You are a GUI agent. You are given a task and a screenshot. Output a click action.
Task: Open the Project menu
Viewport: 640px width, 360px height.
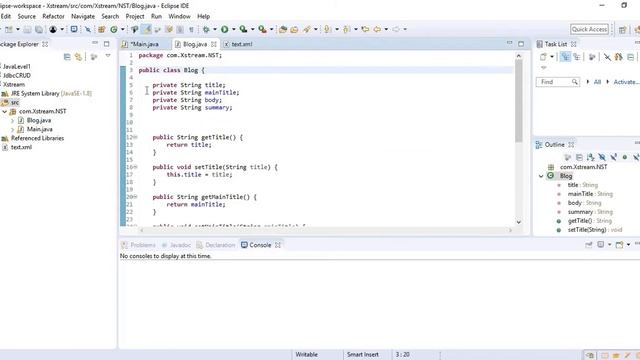pyautogui.click(x=135, y=16)
